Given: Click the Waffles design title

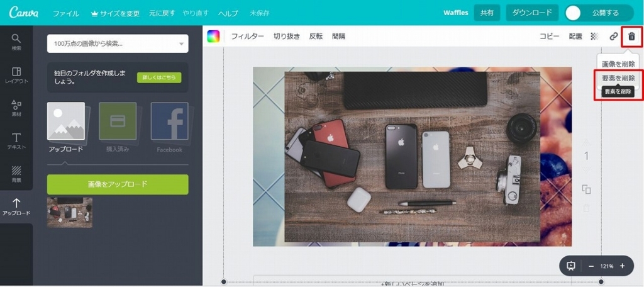Looking at the screenshot, I should pyautogui.click(x=455, y=13).
